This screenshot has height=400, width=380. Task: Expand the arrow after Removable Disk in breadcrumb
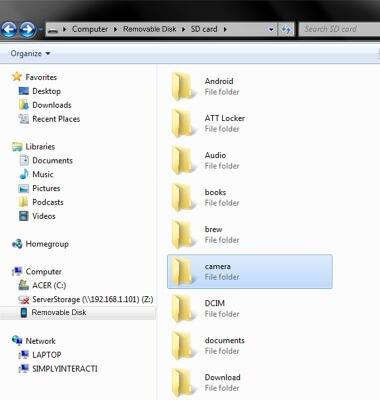183,29
